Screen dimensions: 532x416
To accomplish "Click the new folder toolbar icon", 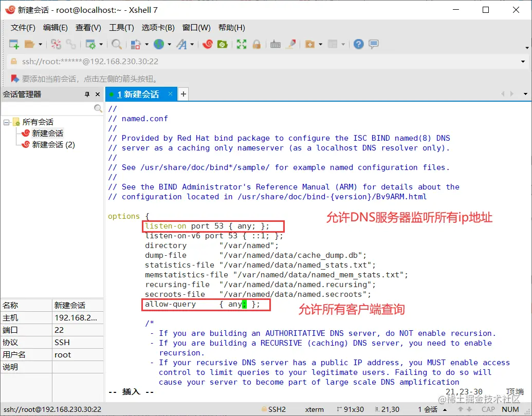I will [x=310, y=44].
